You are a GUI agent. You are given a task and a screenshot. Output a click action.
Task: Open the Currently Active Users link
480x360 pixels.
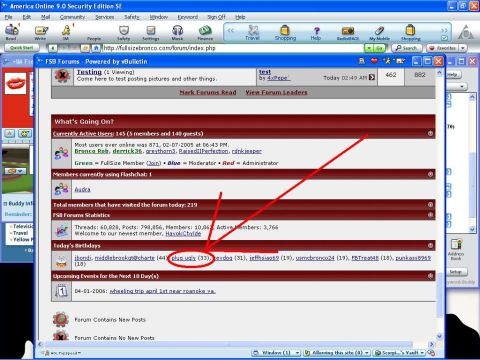[83, 134]
